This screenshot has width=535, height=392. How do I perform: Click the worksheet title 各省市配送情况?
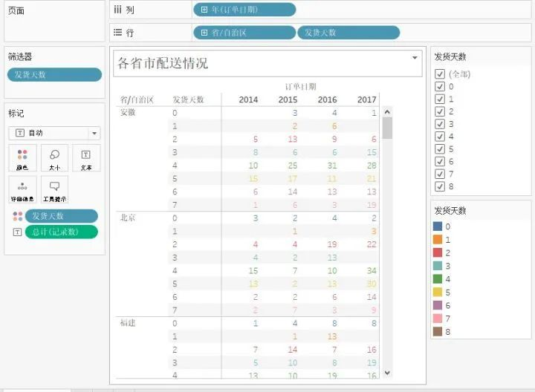(163, 63)
